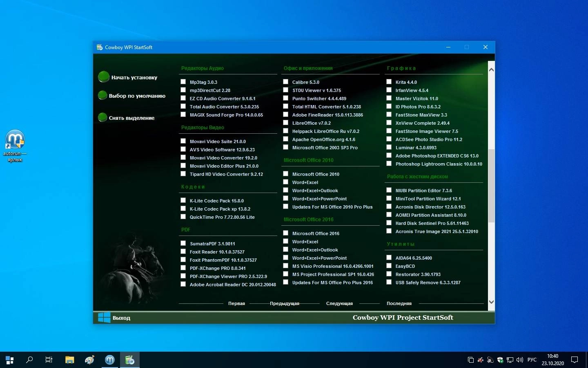Click QuickTime Pro 7.72.80.56 Lite label

click(222, 217)
